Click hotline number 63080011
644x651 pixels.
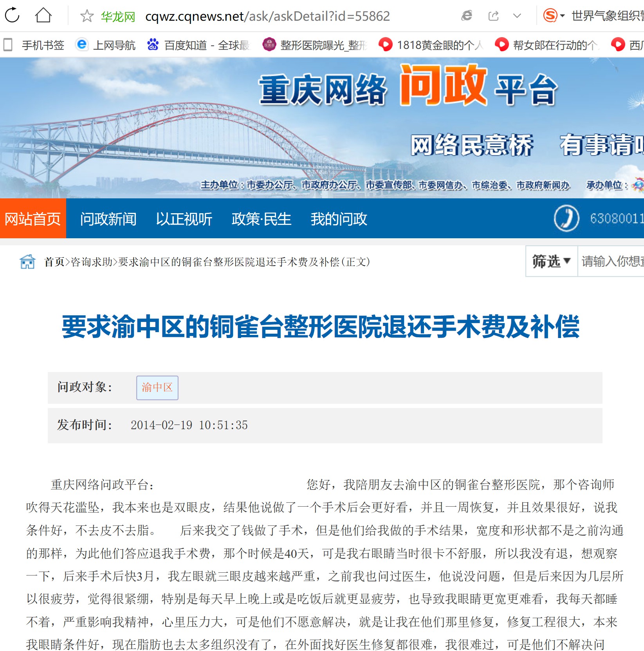(617, 218)
